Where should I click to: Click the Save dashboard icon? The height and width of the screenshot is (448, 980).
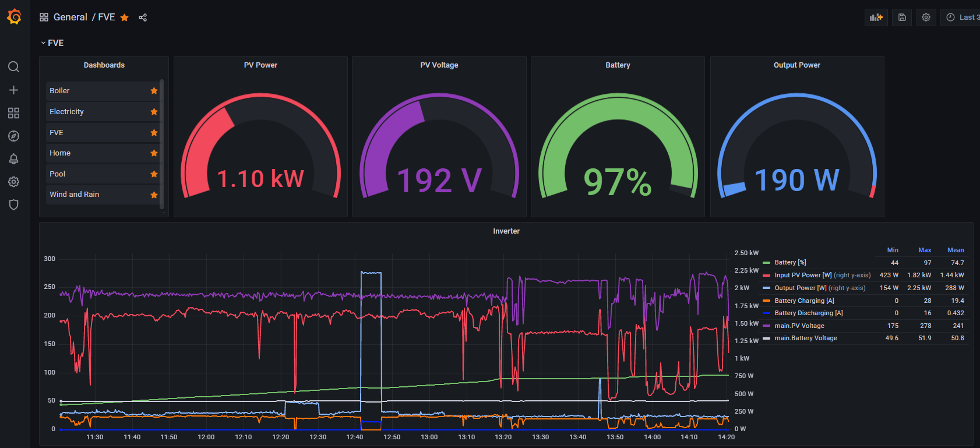pos(902,17)
